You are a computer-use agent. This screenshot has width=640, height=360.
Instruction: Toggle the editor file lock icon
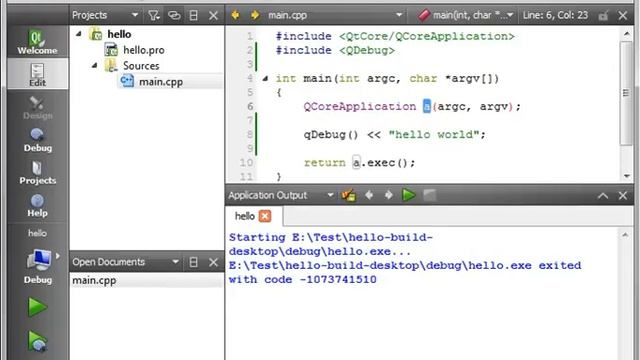pyautogui.click(x=603, y=16)
